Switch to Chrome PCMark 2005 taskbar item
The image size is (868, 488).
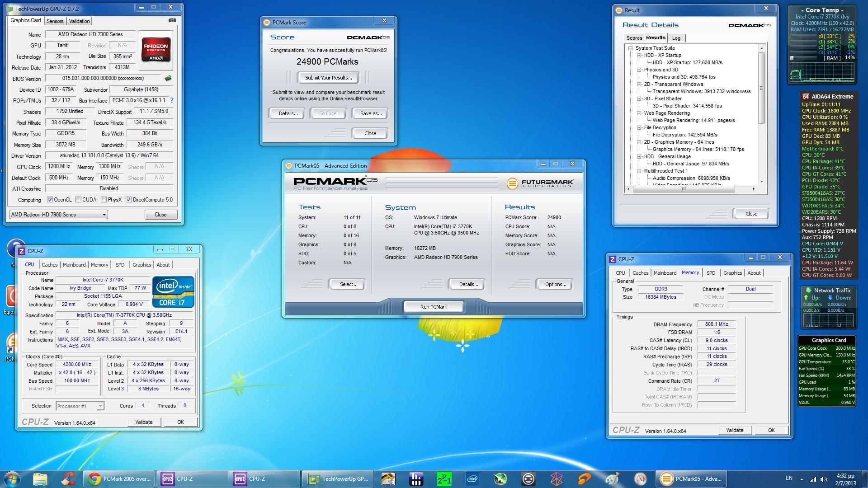pyautogui.click(x=119, y=479)
